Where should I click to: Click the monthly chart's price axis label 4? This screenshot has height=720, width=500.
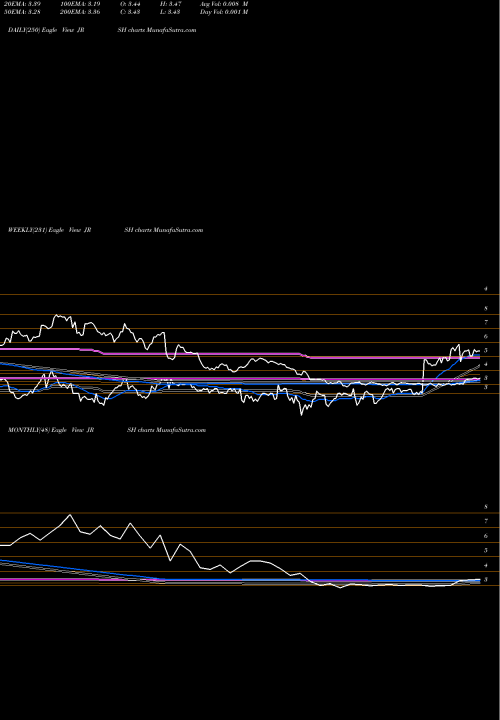pyautogui.click(x=486, y=566)
